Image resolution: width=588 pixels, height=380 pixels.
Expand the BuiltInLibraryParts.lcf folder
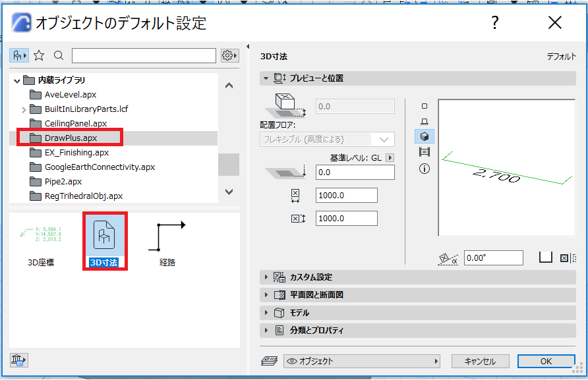pyautogui.click(x=24, y=110)
